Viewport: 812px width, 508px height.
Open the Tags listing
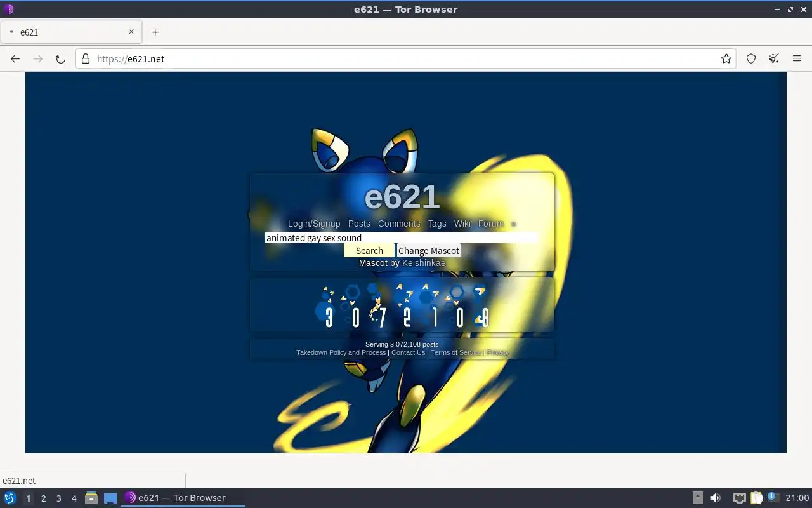[x=437, y=224]
